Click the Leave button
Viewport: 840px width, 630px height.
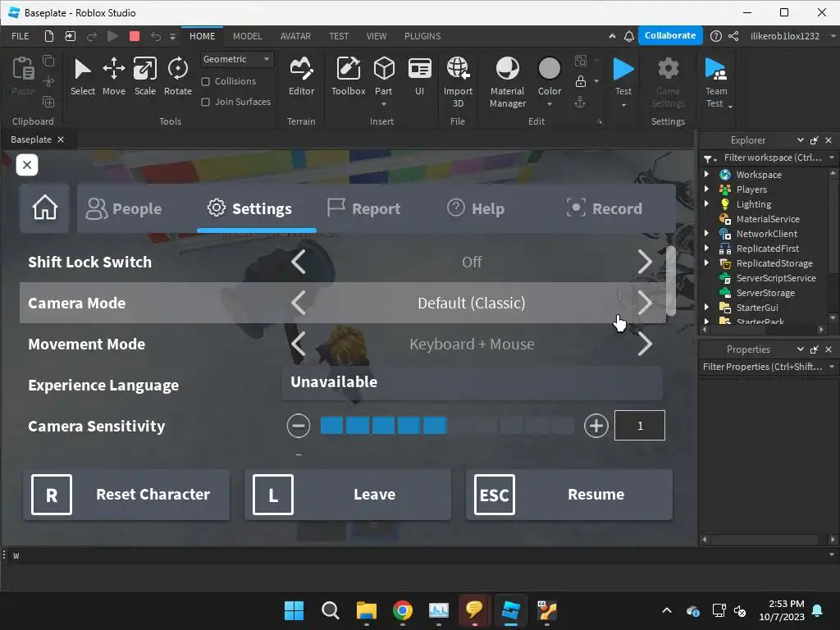point(348,495)
